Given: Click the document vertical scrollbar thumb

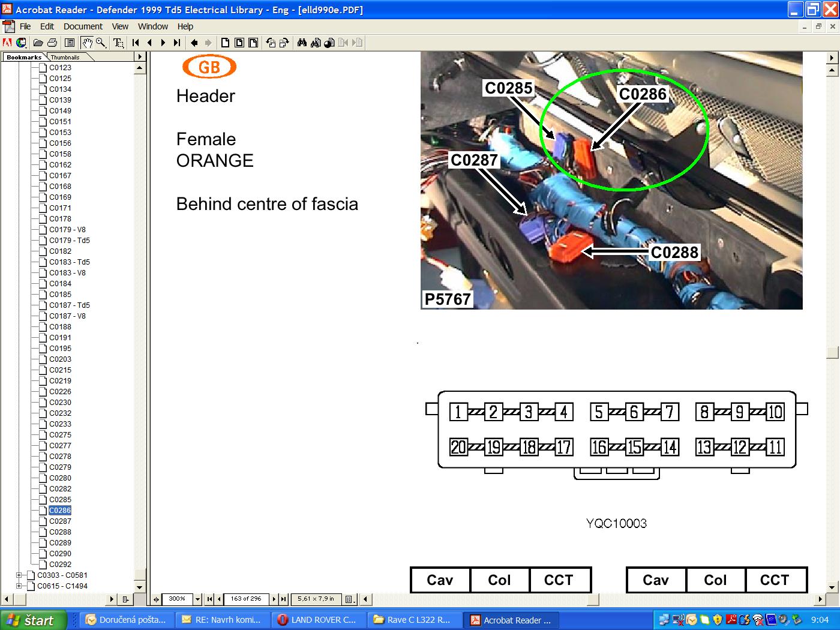Looking at the screenshot, I should (832, 352).
